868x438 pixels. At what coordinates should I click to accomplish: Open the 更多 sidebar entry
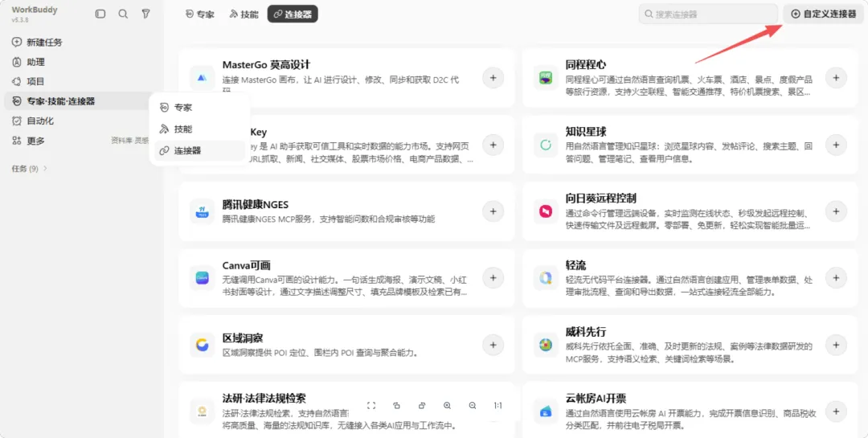(x=36, y=141)
